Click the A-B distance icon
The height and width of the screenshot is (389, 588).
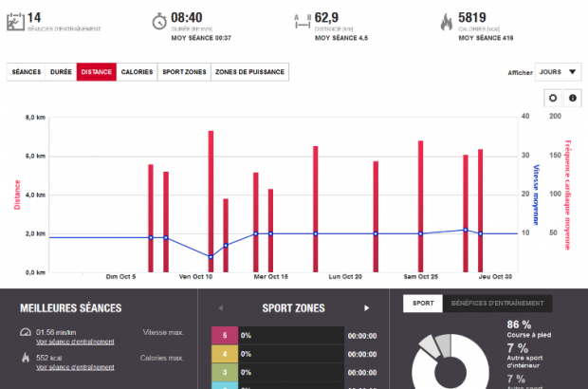point(303,19)
